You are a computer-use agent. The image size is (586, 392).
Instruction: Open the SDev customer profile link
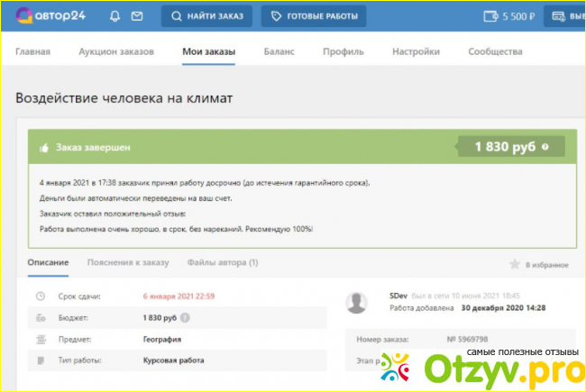coord(398,296)
